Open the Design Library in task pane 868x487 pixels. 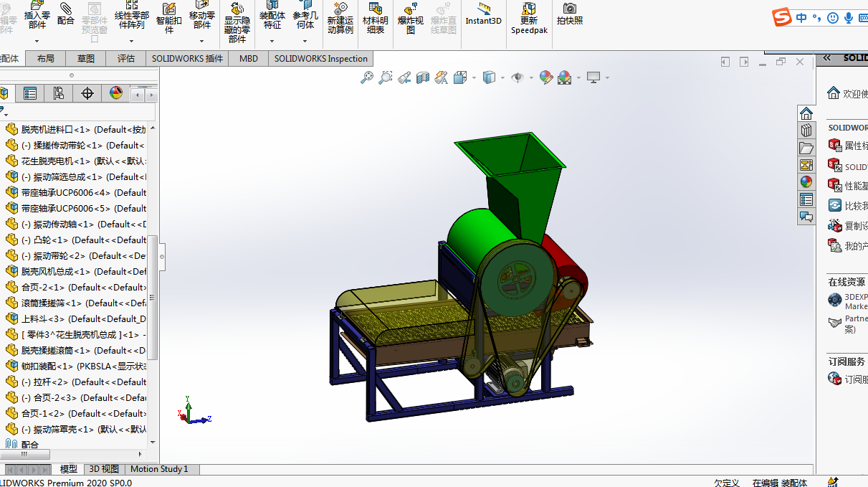coord(806,131)
